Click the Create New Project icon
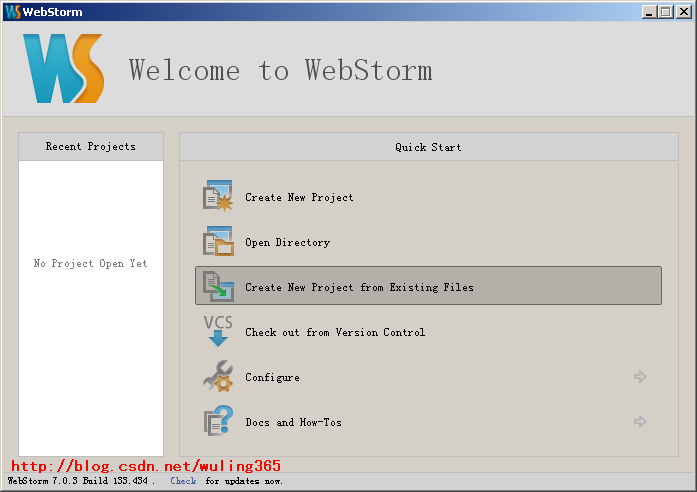 click(218, 196)
